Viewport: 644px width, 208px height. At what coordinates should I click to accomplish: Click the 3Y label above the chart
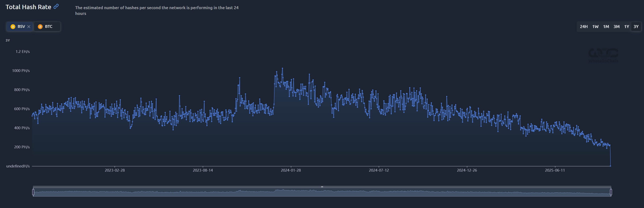pyautogui.click(x=8, y=40)
